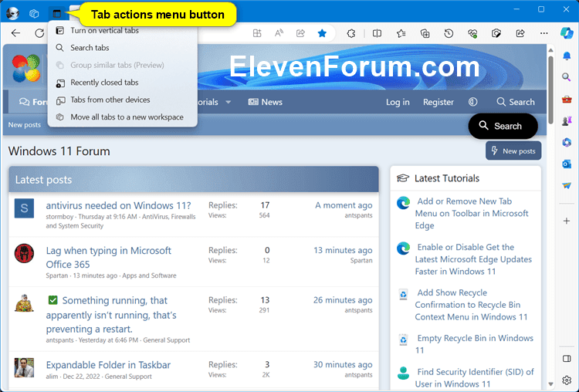Click the shield toolbar icon
Screen dimensions: 579x392
[496, 34]
